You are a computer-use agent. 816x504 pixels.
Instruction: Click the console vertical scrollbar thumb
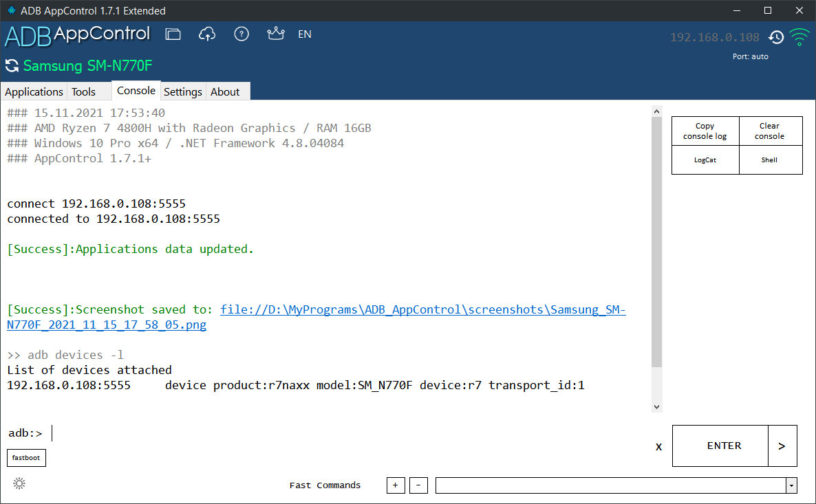click(x=657, y=242)
